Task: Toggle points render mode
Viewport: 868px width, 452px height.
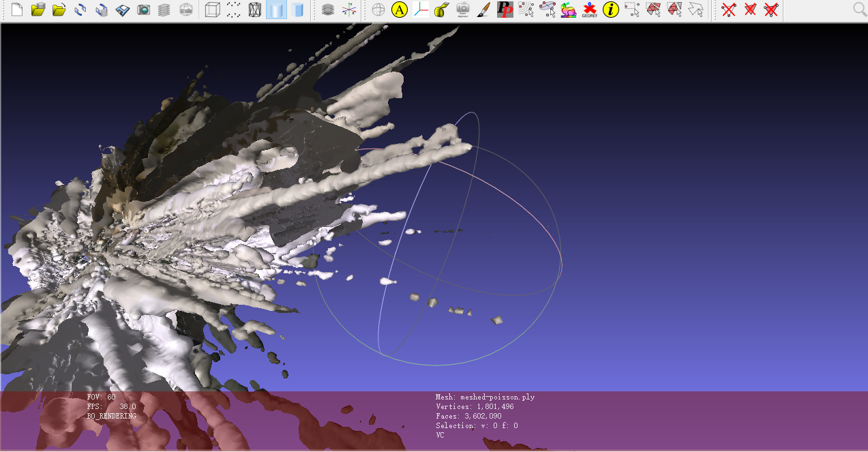Action: pyautogui.click(x=234, y=10)
